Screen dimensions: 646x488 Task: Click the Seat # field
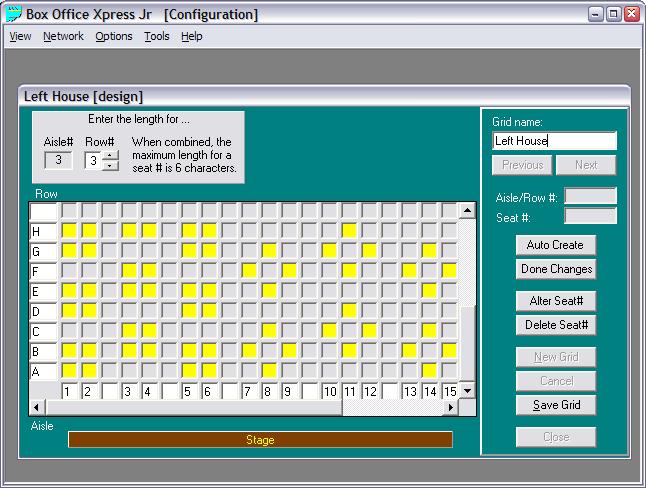point(590,216)
